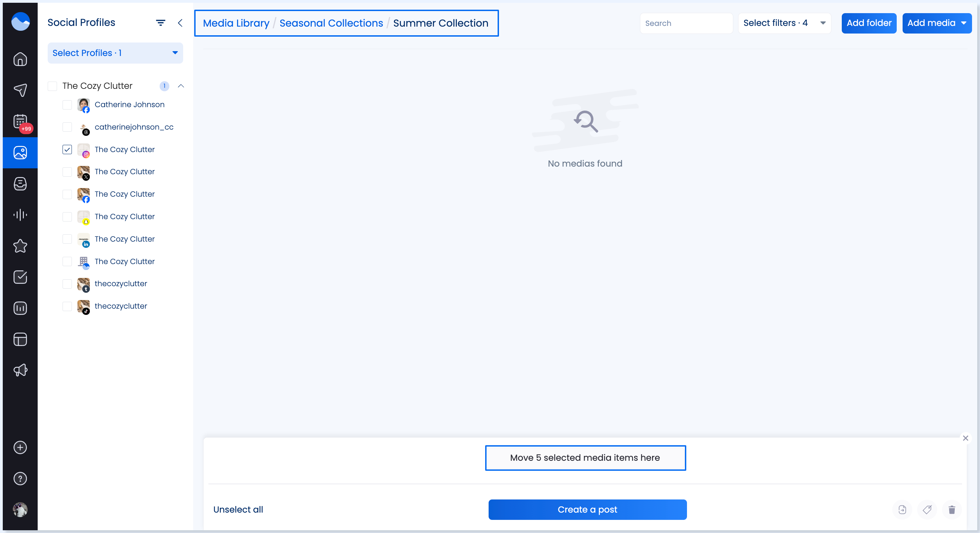Open the listening waveform icon
This screenshot has width=980, height=533.
20,215
